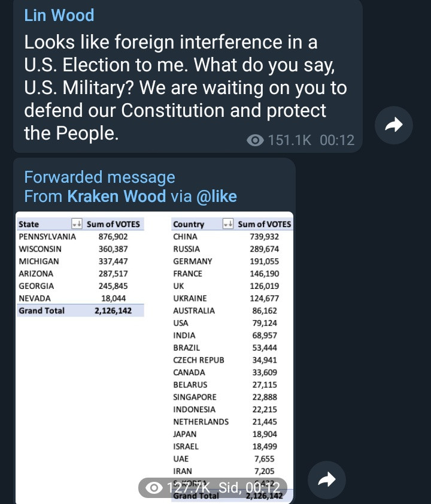Open the State column sort dropdown
Viewport: 431px width, 504px height.
pyautogui.click(x=77, y=224)
